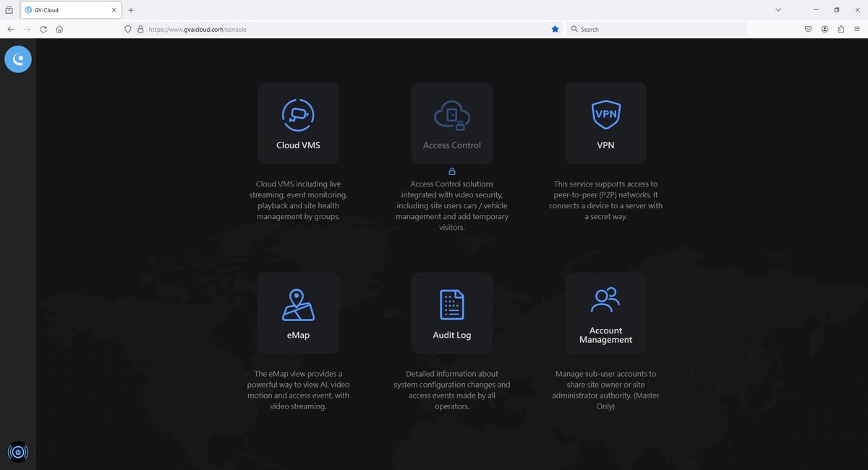This screenshot has height=470, width=868.
Task: Click the eMap label
Action: (x=298, y=335)
